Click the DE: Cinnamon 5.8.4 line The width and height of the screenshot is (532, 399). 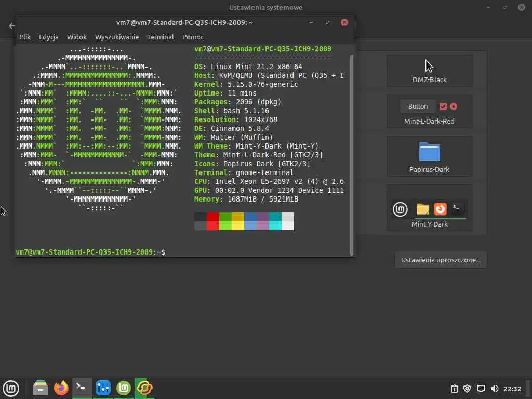tap(231, 128)
